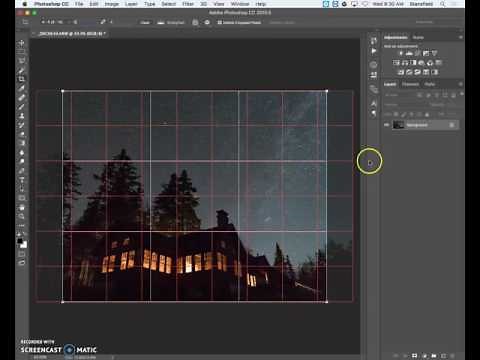This screenshot has height=360, width=480.
Task: Open the Adjustments panel options menu
Action: [461, 37]
